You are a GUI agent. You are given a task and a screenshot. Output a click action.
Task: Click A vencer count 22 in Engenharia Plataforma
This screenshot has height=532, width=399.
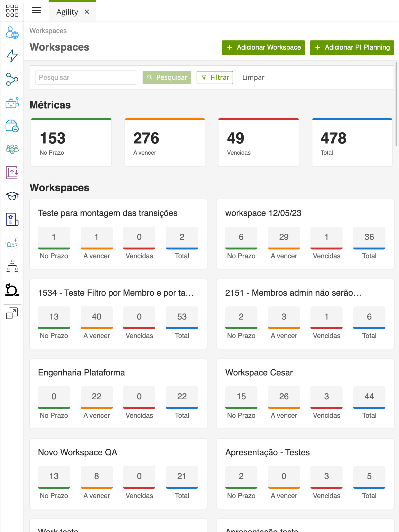[96, 397]
